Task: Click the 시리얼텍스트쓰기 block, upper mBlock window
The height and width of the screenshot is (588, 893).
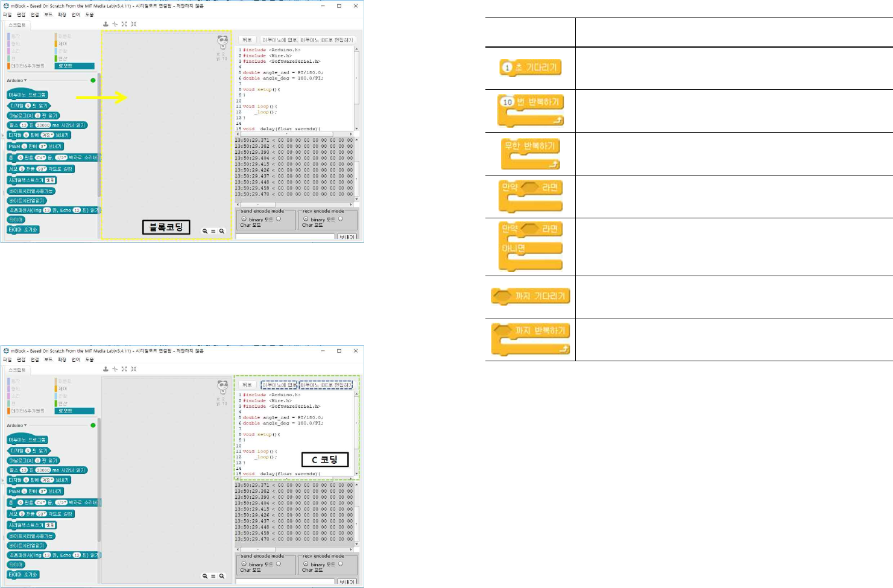Action: point(32,180)
